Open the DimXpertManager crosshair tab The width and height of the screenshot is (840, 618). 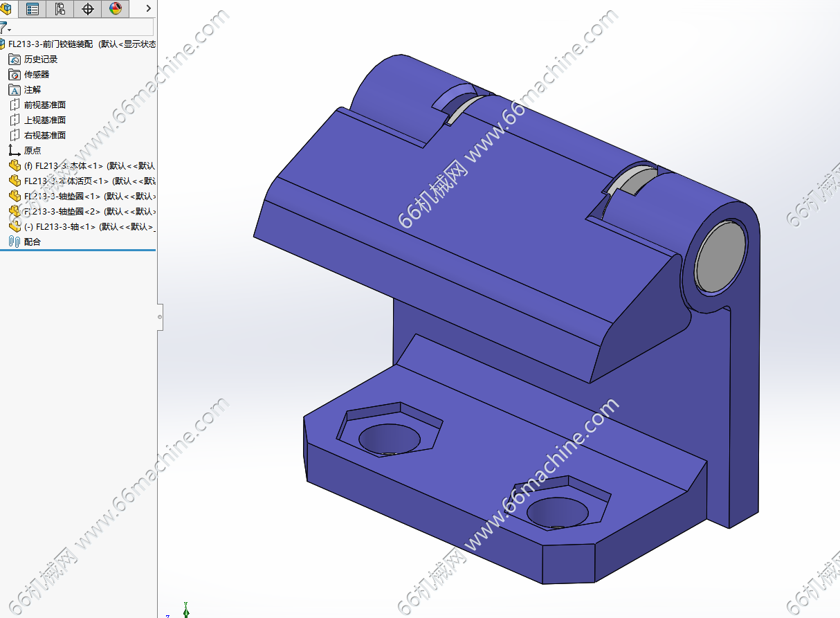[88, 9]
